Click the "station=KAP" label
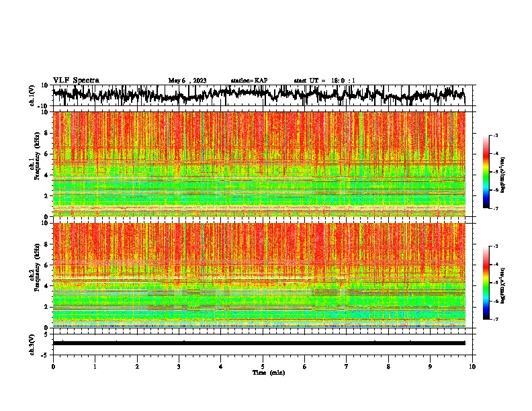This screenshot has width=532, height=411. 249,81
